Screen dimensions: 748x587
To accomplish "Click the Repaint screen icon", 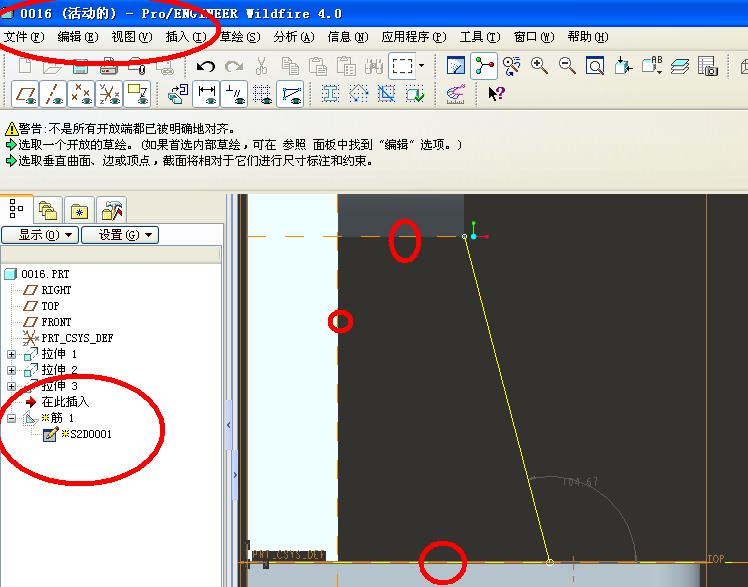I will tap(456, 66).
